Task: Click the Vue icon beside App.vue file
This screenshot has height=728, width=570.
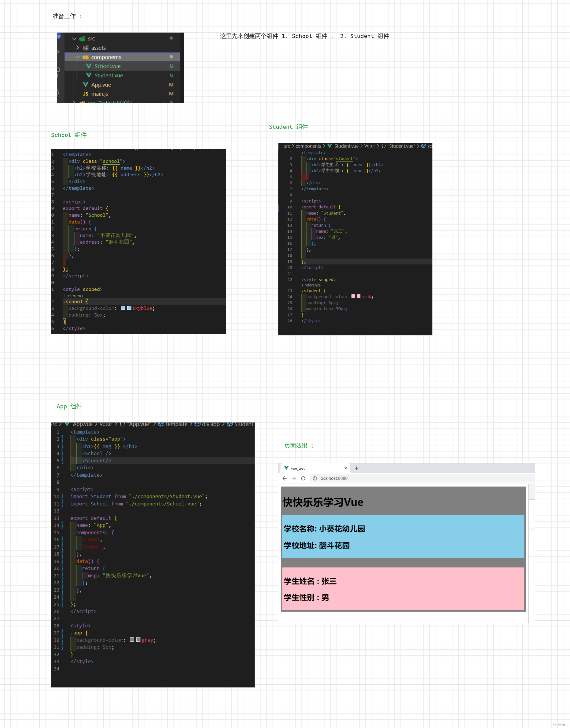Action: point(86,84)
